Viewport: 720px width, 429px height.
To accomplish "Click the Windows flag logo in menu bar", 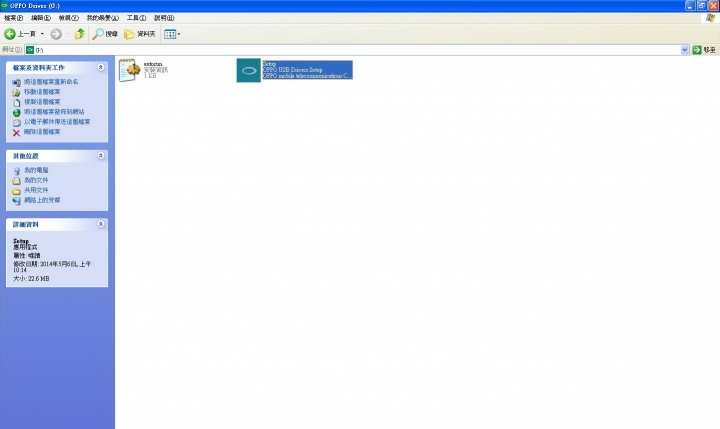I will click(x=710, y=18).
